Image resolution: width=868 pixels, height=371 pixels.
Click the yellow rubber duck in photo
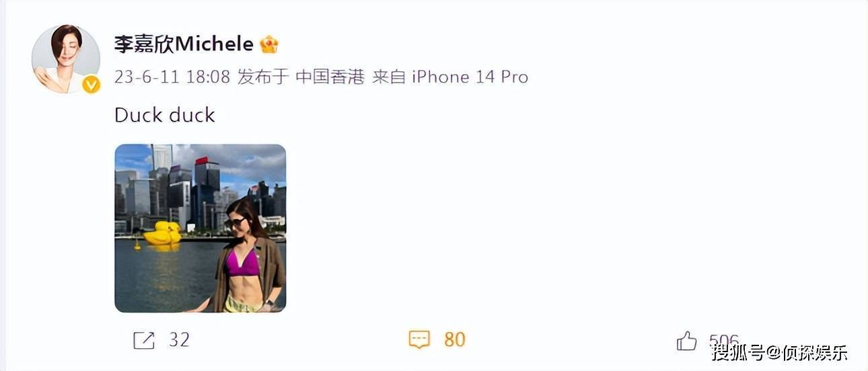162,233
